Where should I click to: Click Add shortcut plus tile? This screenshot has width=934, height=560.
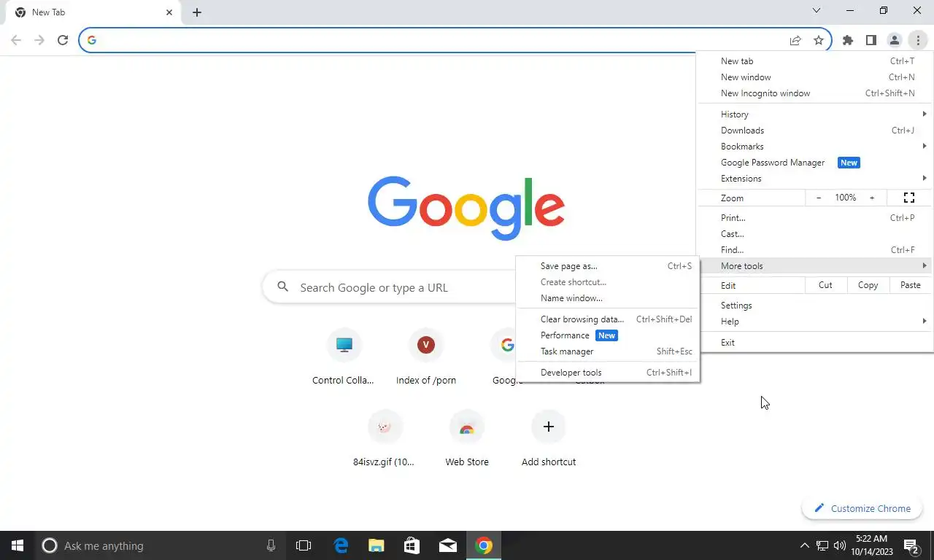(x=549, y=437)
